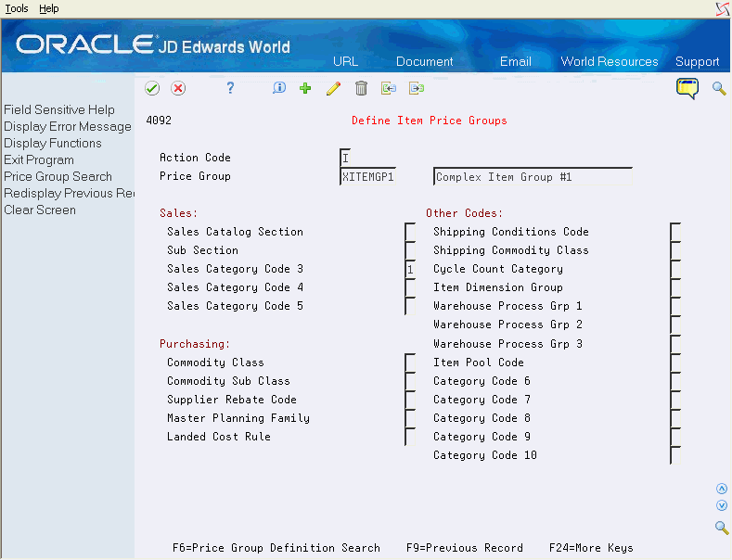Focus the Landed Cost Rule field
The image size is (732, 560).
click(410, 437)
